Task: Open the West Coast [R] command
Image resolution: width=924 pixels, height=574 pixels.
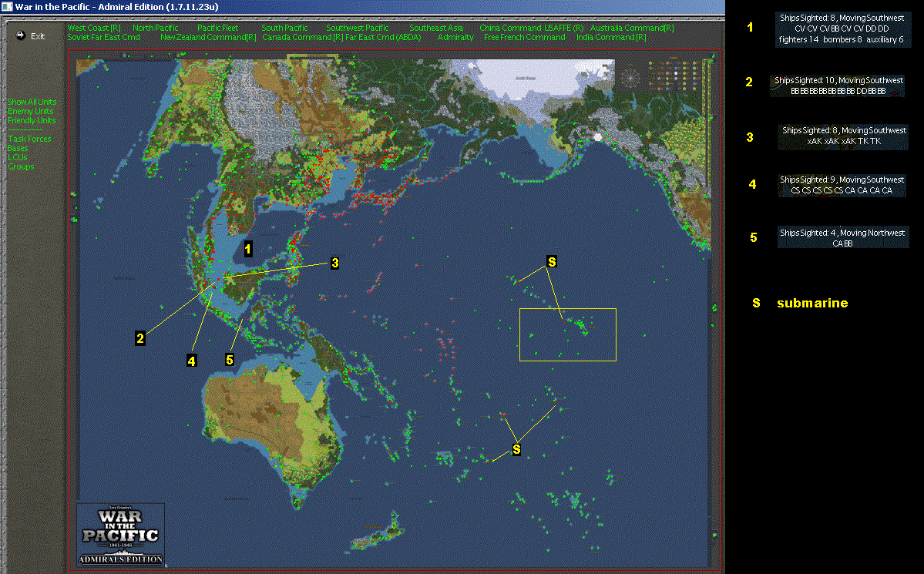Action: point(94,28)
